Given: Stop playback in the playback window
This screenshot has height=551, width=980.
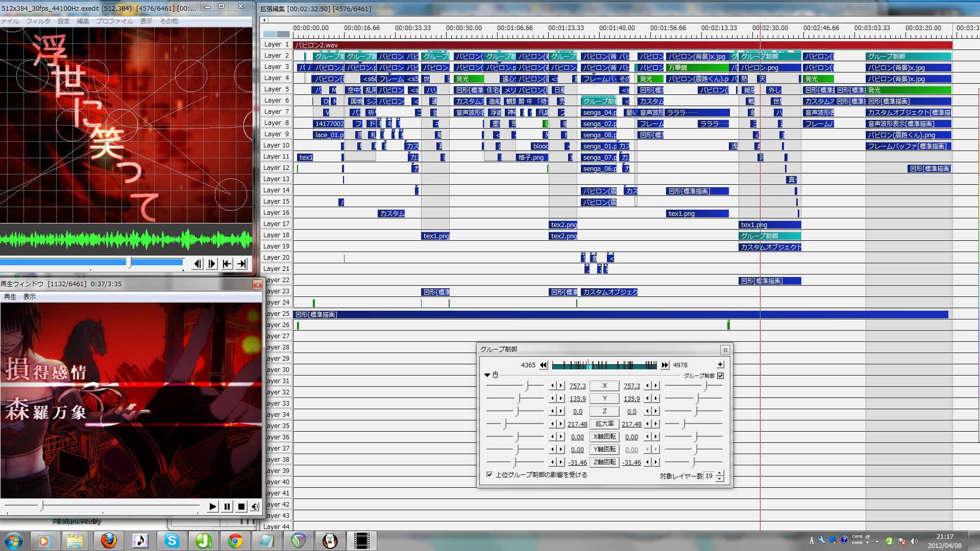Looking at the screenshot, I should coord(241,507).
